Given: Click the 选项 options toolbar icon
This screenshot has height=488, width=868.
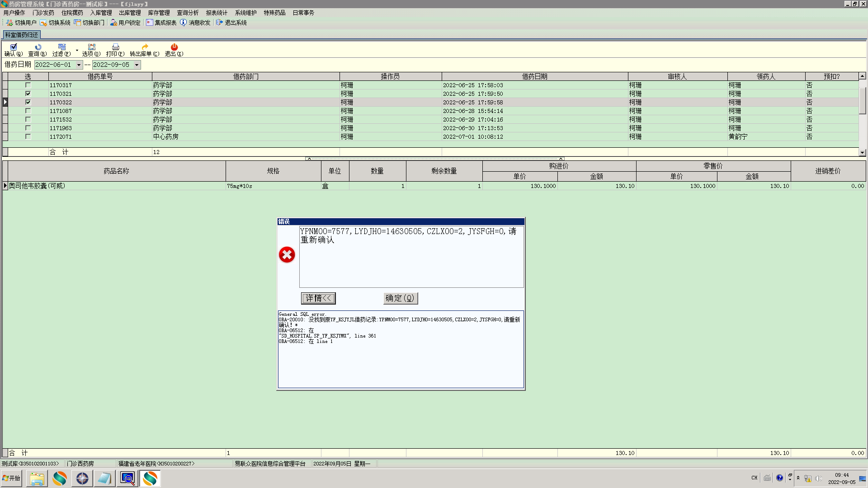Looking at the screenshot, I should (91, 47).
